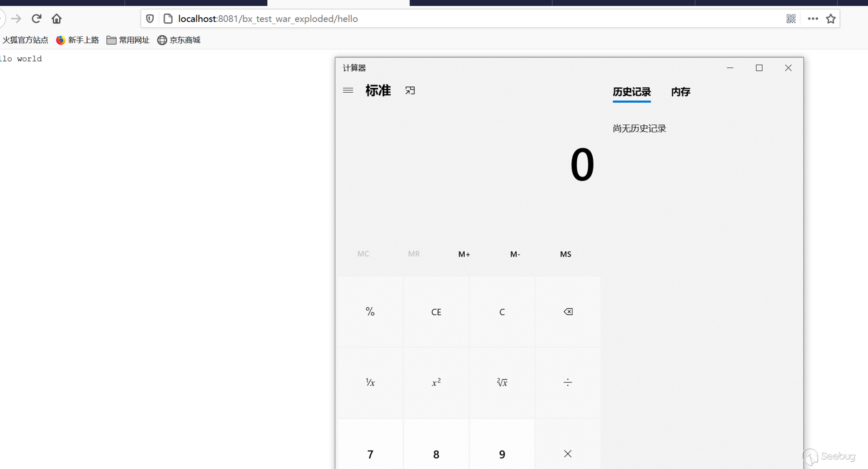Open the tracking protection shield icon
This screenshot has width=868, height=469.
[x=150, y=19]
